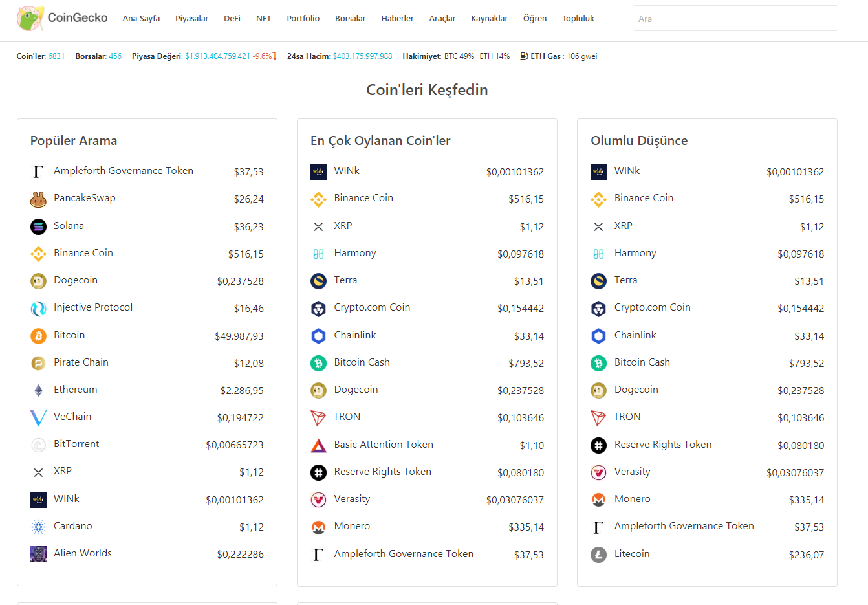Click the ETH Gas 106 gwei text
Viewport: 868px width, 605px height.
click(x=581, y=56)
